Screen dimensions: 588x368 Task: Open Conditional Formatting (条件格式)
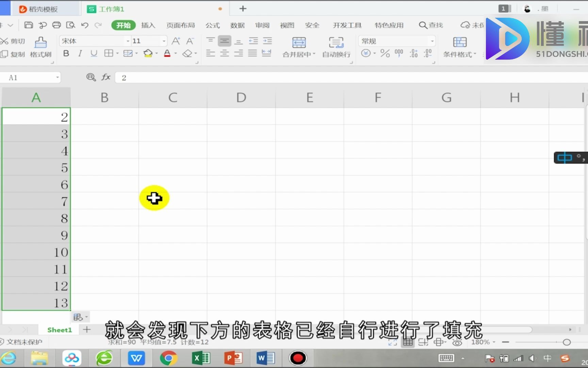(x=460, y=47)
